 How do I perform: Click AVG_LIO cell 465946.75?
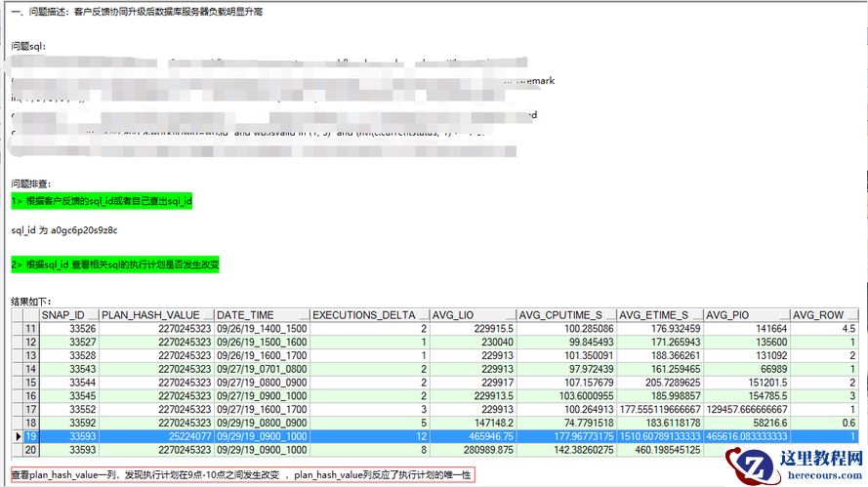pyautogui.click(x=473, y=436)
